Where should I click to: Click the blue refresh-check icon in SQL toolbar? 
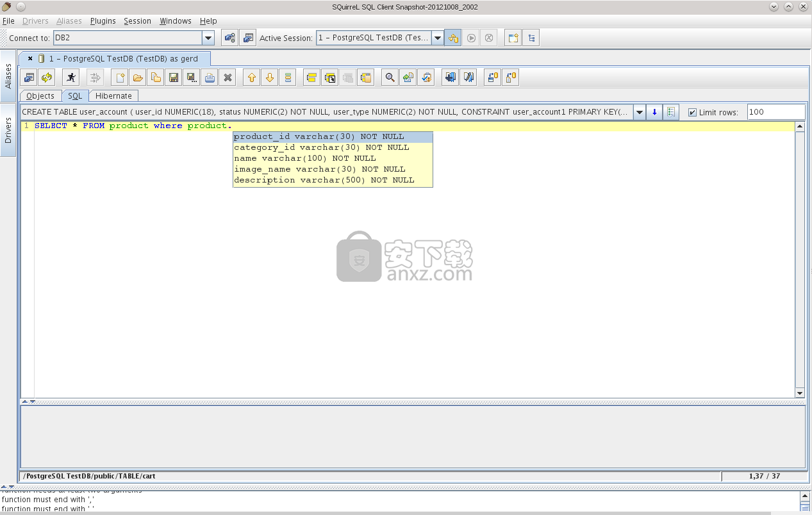[x=426, y=78]
